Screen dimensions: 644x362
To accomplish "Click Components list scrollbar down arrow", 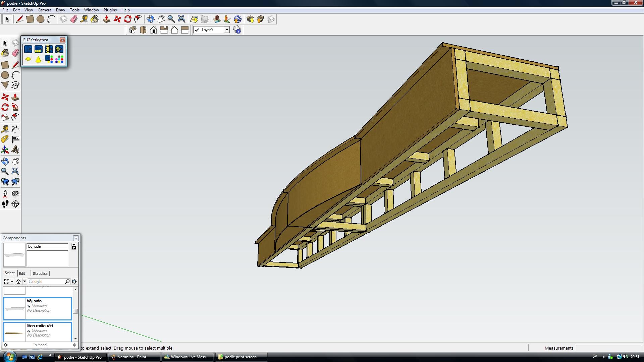I will pyautogui.click(x=75, y=339).
